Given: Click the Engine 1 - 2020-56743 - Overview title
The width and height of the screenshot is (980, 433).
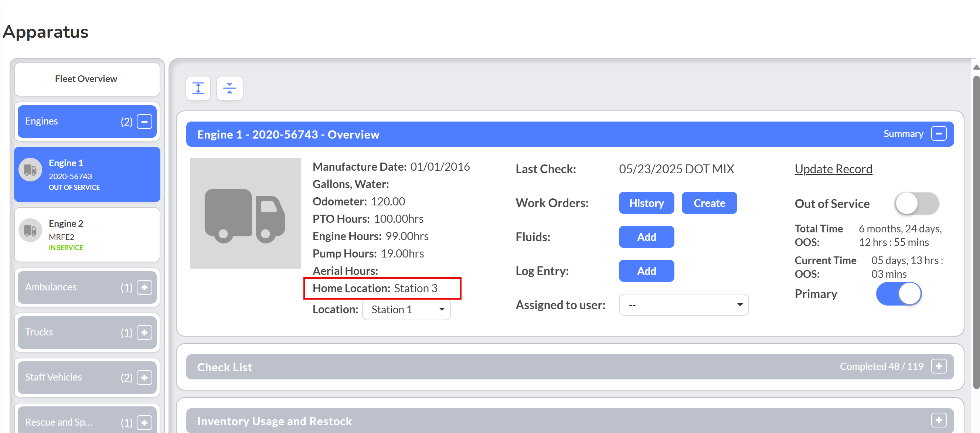Looking at the screenshot, I should [288, 135].
